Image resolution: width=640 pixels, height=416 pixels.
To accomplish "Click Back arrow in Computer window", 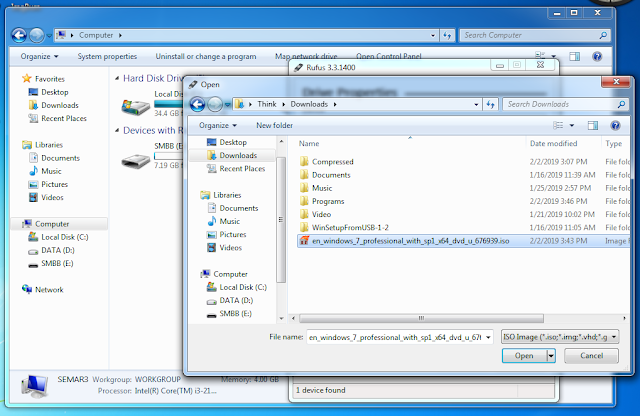I will (19, 36).
